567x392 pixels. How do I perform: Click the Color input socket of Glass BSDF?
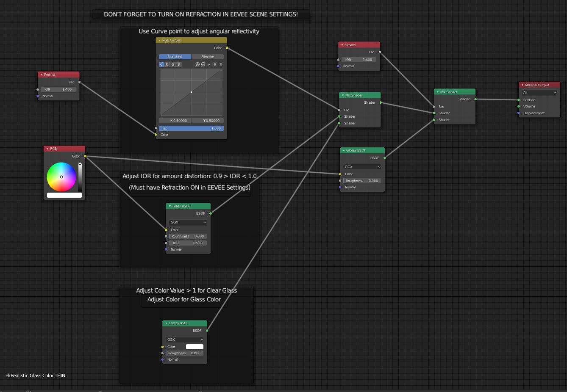click(x=166, y=230)
